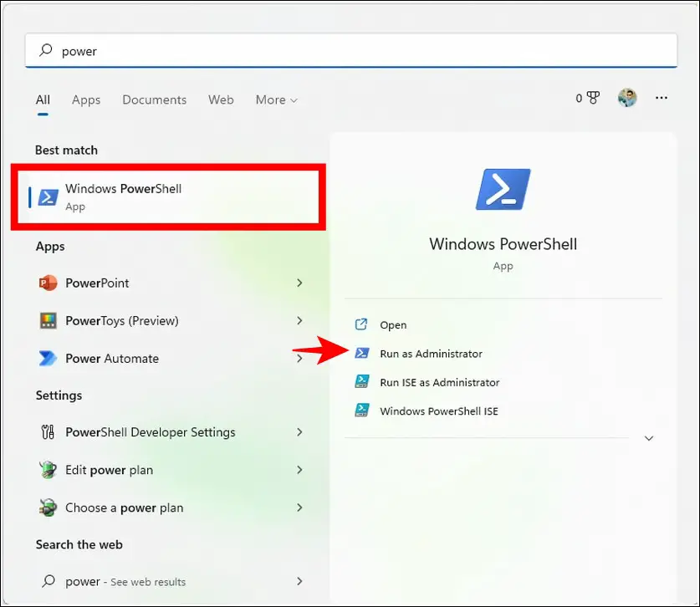Switch to the Documents filter tab

tap(155, 99)
